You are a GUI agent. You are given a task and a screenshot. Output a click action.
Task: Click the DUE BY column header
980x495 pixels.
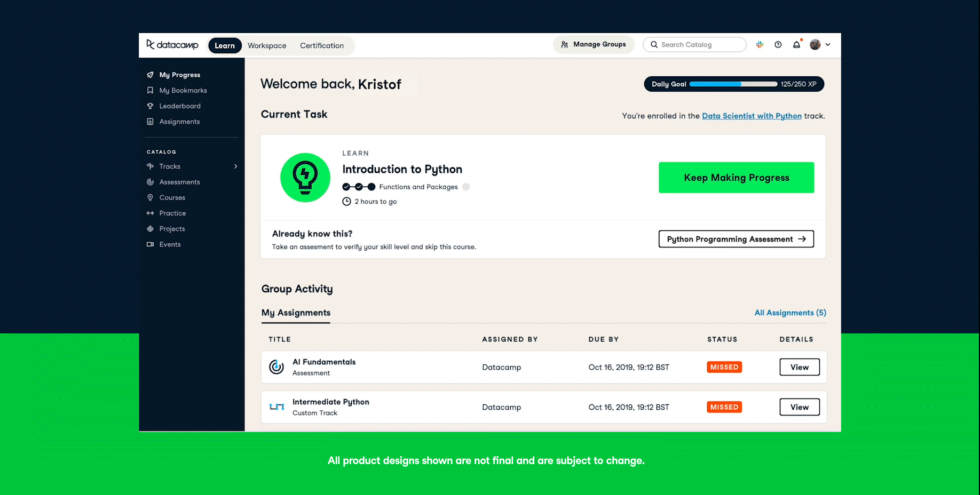tap(604, 339)
